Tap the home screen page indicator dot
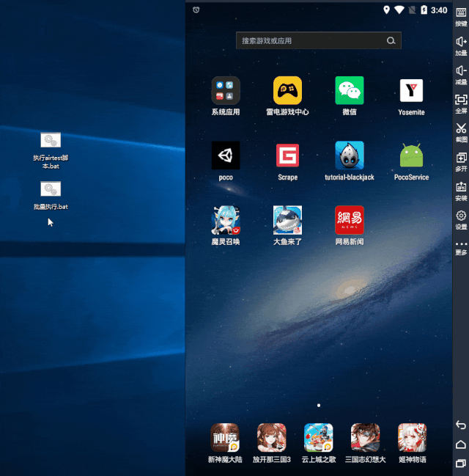 pyautogui.click(x=319, y=406)
